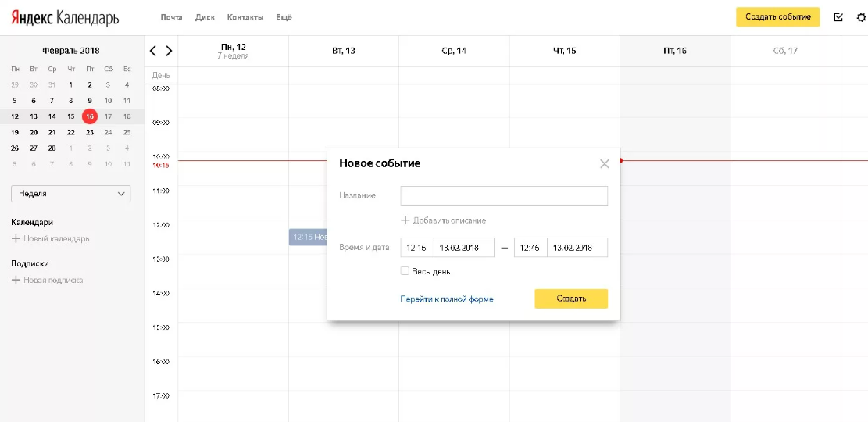Click the Чт, 15 day header
This screenshot has height=422, width=868.
(565, 51)
